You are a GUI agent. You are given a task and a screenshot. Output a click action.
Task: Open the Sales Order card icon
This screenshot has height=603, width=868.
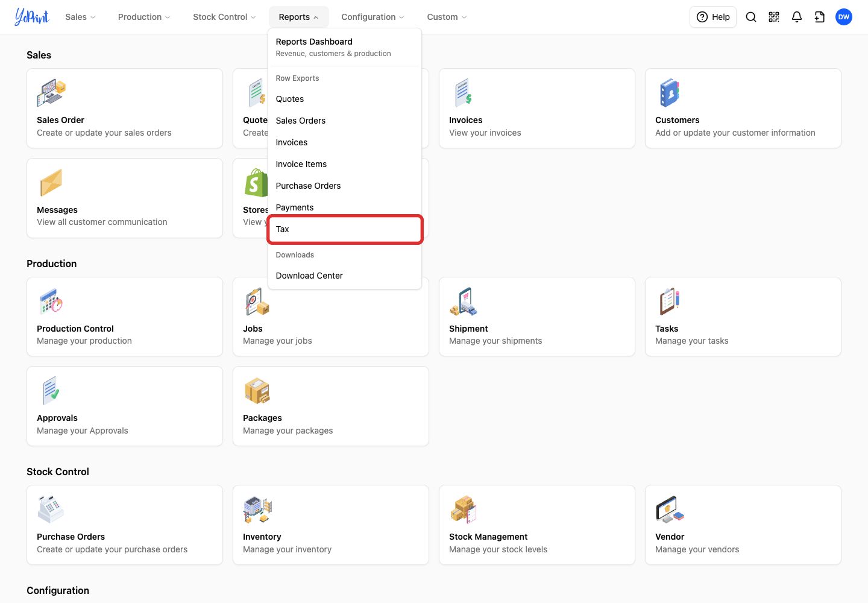pyautogui.click(x=51, y=93)
